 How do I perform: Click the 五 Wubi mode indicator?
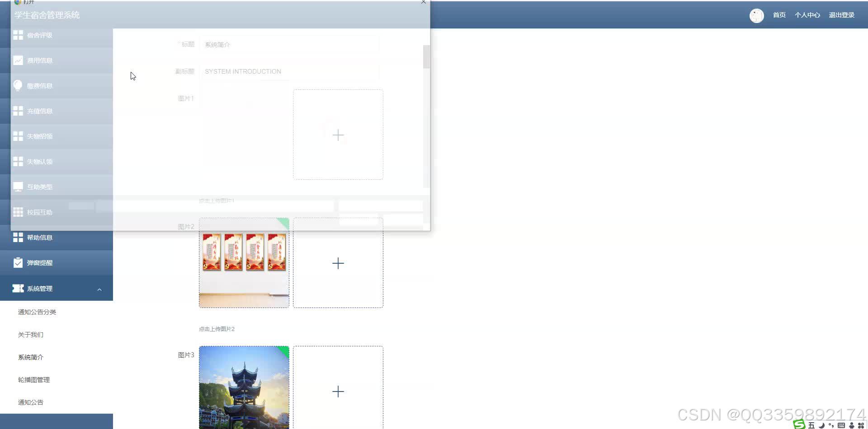[811, 425]
